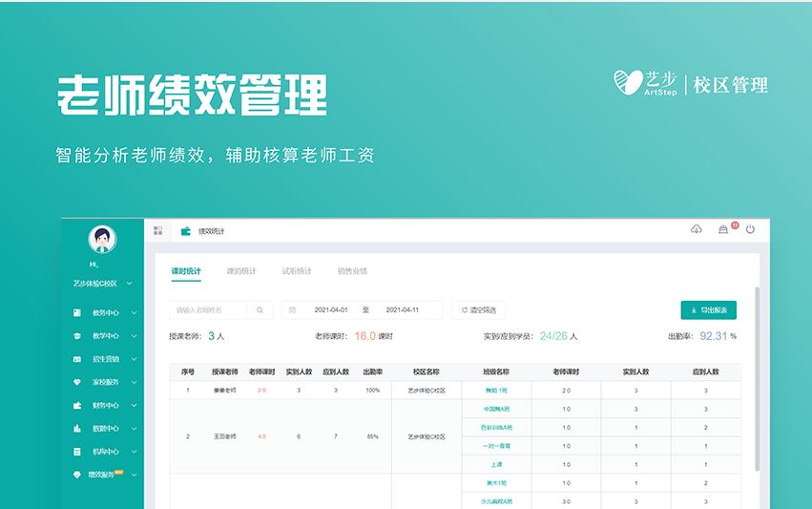
Task: Switch to the 课消统计 tab
Action: (241, 271)
